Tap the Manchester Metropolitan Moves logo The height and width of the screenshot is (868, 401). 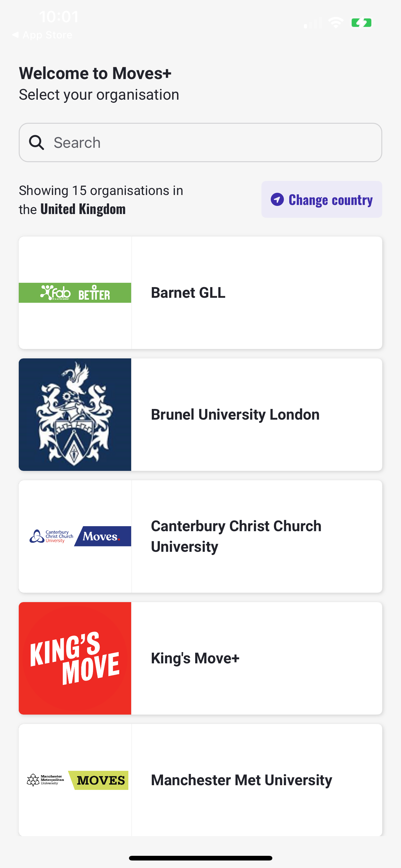pos(77,780)
